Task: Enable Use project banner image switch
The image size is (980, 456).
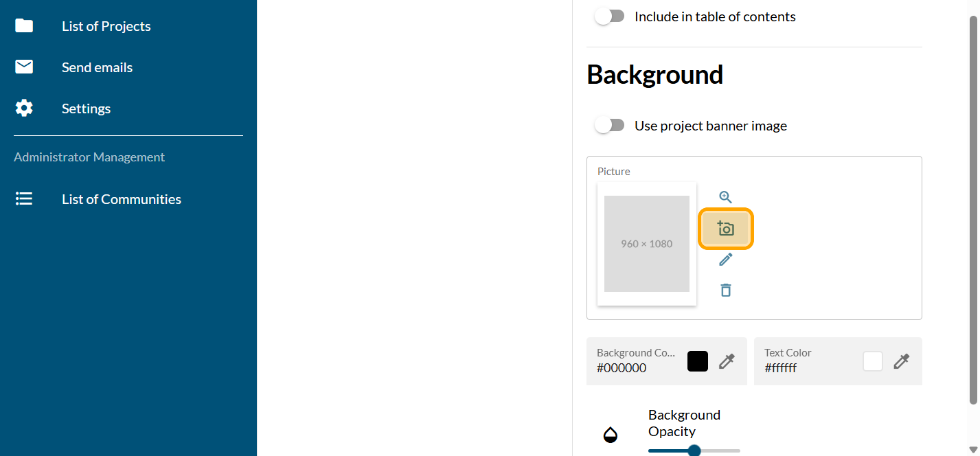Action: tap(610, 126)
